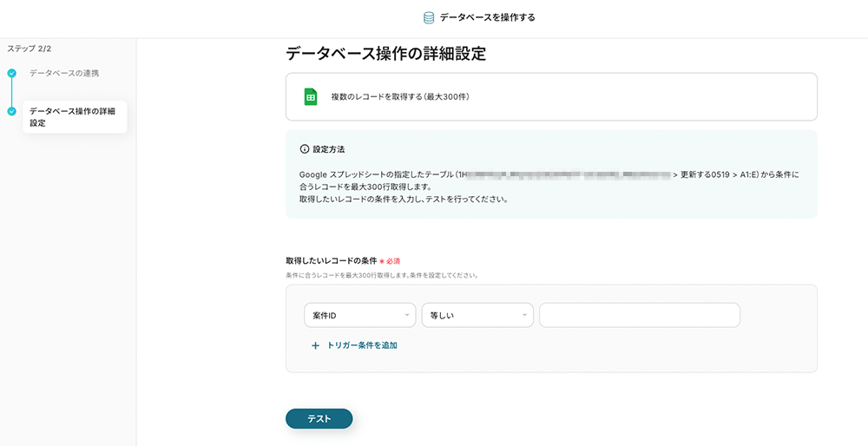Click the checkmark icon beside データベース操作の詳細設定
Screen dimensions: 868x446
pos(12,111)
